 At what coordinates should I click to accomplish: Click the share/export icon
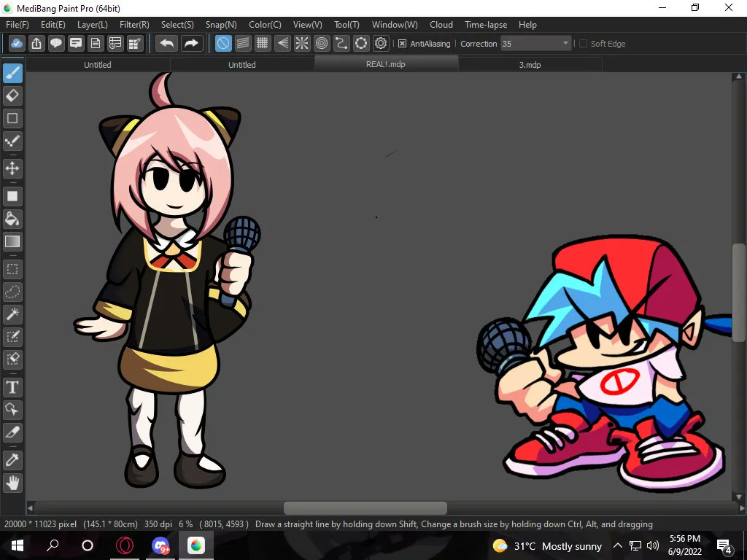[36, 43]
